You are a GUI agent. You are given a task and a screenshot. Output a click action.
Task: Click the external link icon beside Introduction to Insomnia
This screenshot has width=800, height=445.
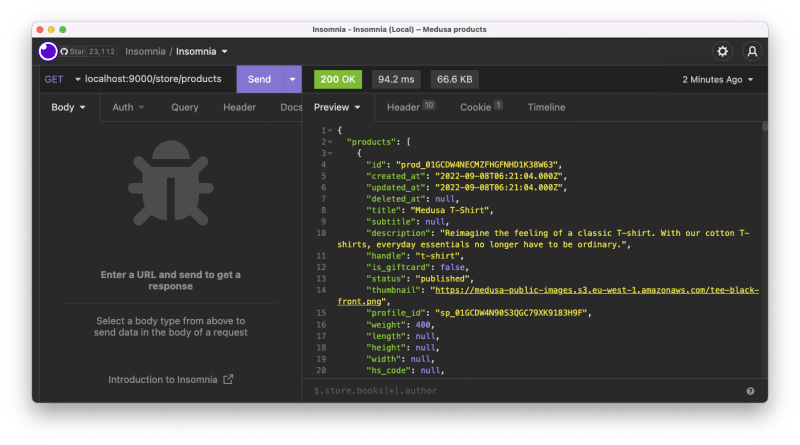tap(228, 379)
